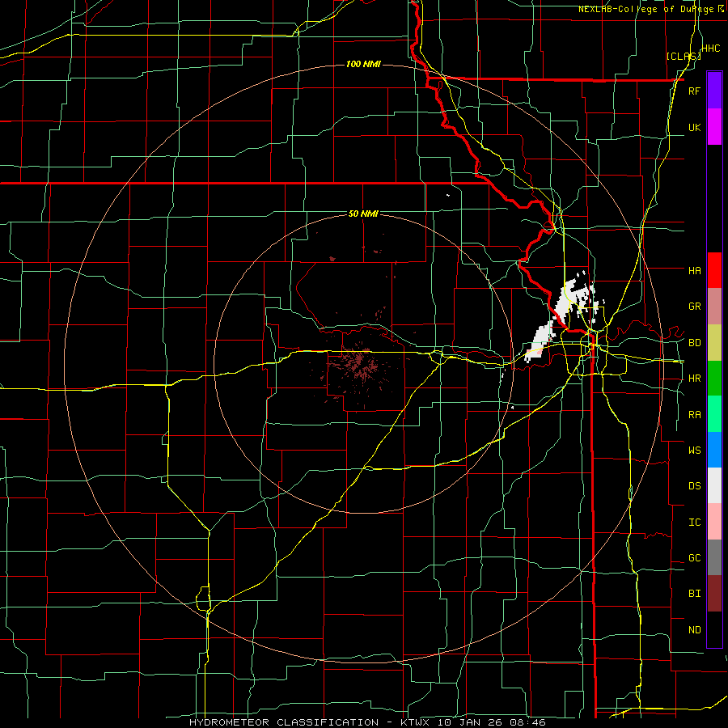Click the HA red legend swatch
This screenshot has width=728, height=728.
point(714,270)
